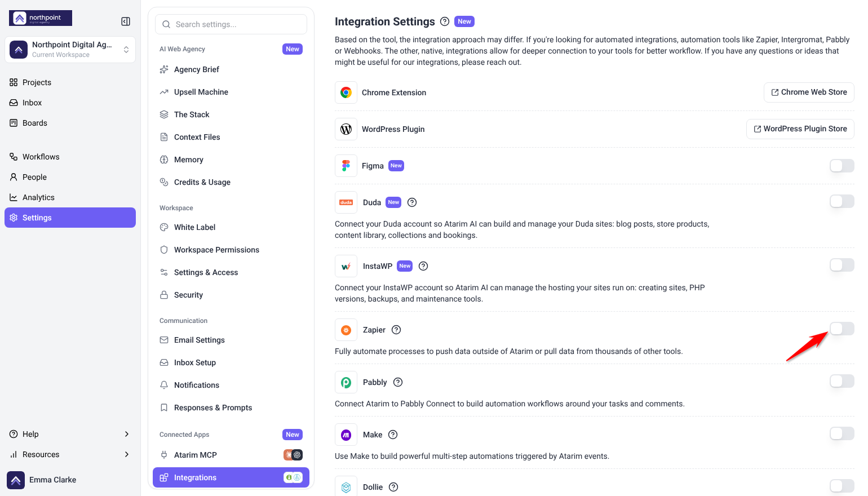This screenshot has width=868, height=496.
Task: Click the Pabbly logo icon
Action: (x=346, y=382)
